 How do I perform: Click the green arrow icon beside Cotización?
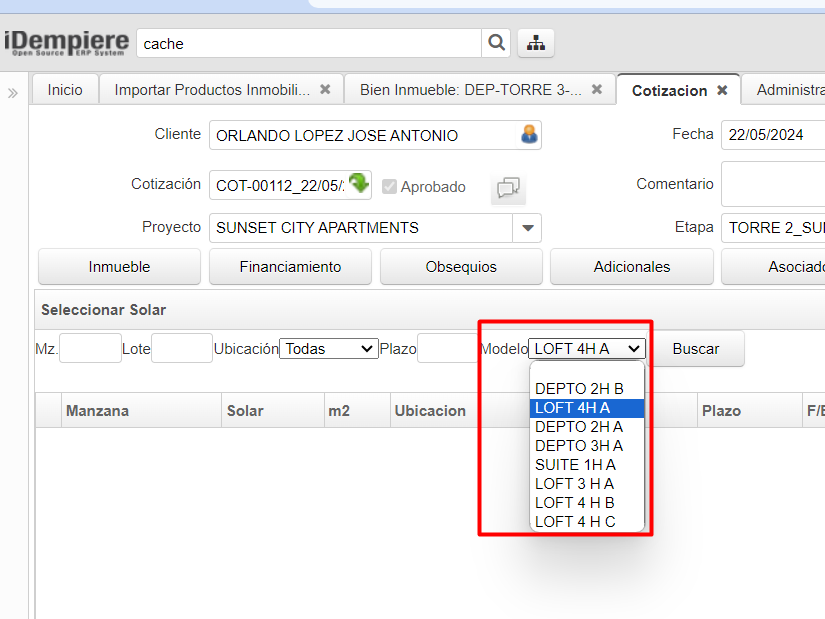pyautogui.click(x=359, y=183)
